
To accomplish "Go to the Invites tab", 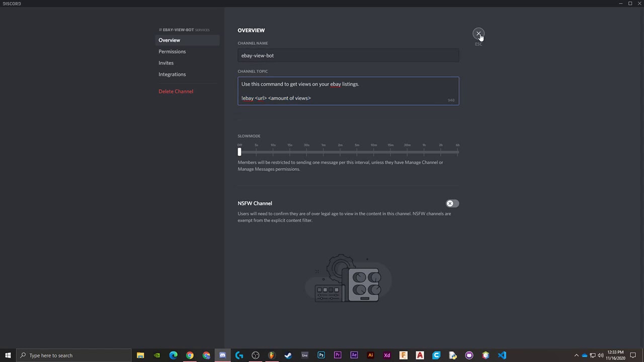I will click(187, 63).
